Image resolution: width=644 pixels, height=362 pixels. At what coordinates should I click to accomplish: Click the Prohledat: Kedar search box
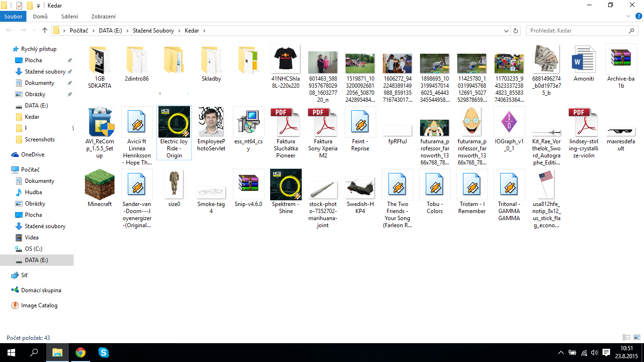coord(578,31)
